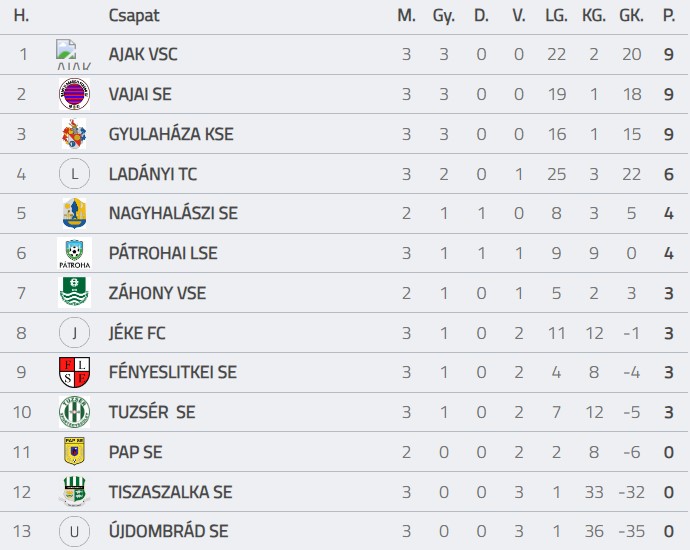Select the Csapat column header
Image resolution: width=690 pixels, height=550 pixels.
pyautogui.click(x=134, y=16)
